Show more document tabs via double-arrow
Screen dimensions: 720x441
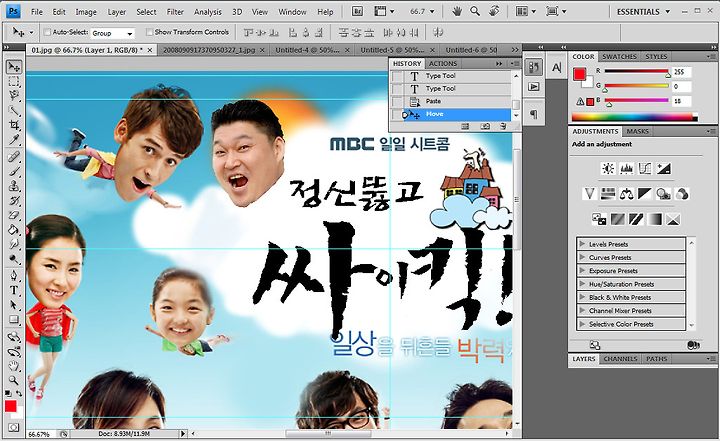(x=515, y=50)
